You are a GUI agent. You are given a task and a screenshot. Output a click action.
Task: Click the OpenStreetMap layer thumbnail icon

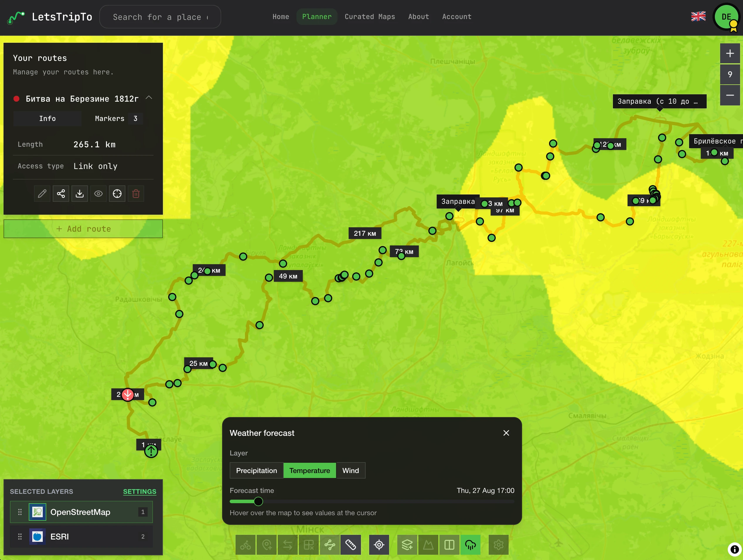click(x=37, y=512)
